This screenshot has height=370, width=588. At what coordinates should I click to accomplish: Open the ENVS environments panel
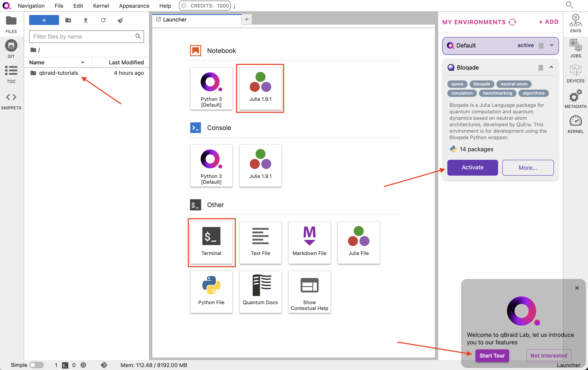[575, 24]
